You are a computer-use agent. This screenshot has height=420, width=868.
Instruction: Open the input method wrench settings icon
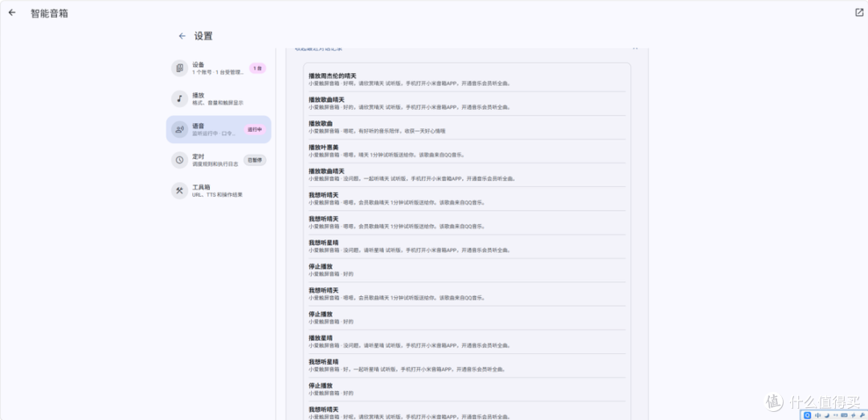coord(862,415)
